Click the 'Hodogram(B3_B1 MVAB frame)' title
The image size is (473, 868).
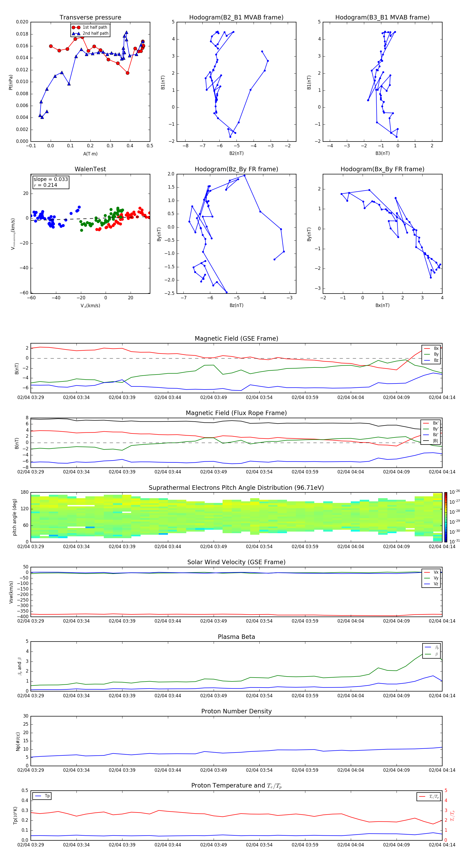click(382, 17)
